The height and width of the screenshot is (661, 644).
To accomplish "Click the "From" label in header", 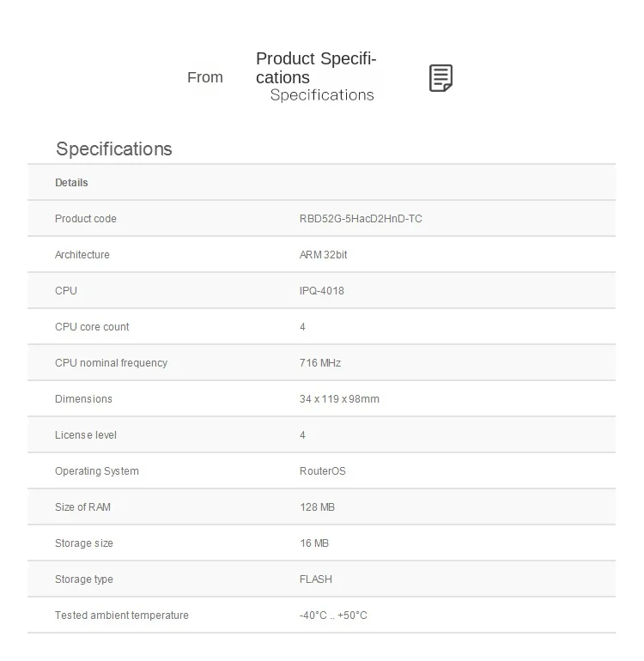I will point(205,77).
